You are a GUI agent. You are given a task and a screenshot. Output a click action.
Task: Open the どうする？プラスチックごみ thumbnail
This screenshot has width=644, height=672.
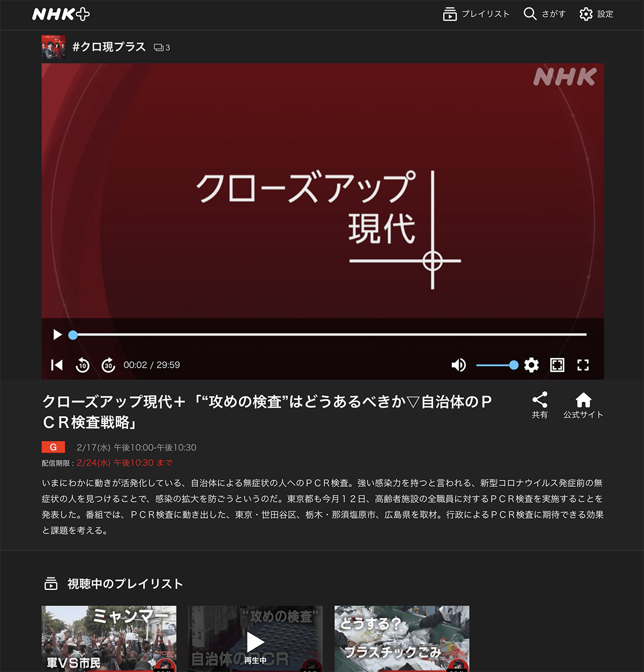coord(402,639)
